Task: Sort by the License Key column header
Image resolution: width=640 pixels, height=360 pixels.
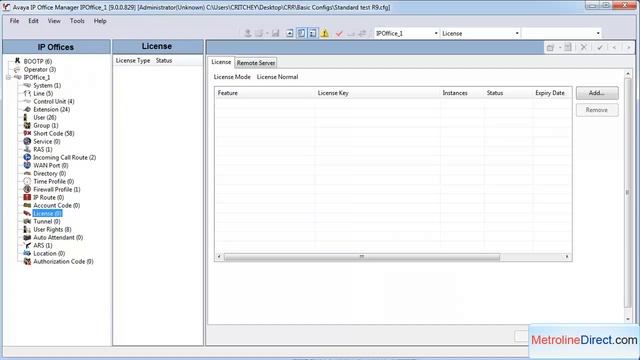Action: (377, 93)
